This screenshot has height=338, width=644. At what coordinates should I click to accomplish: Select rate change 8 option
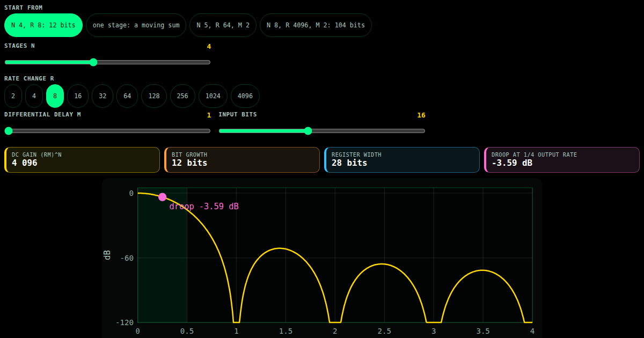pyautogui.click(x=55, y=96)
